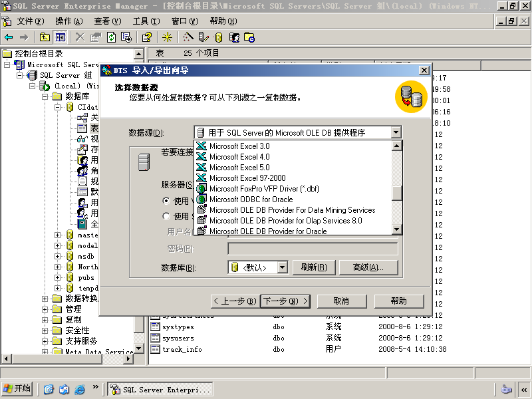Click the New yellow star toolbar icon

(x=167, y=37)
